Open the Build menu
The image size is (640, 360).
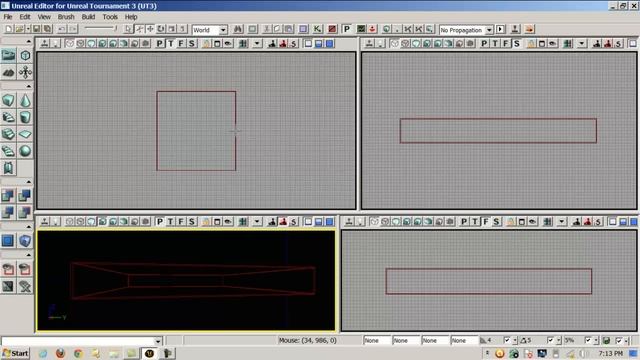88,17
